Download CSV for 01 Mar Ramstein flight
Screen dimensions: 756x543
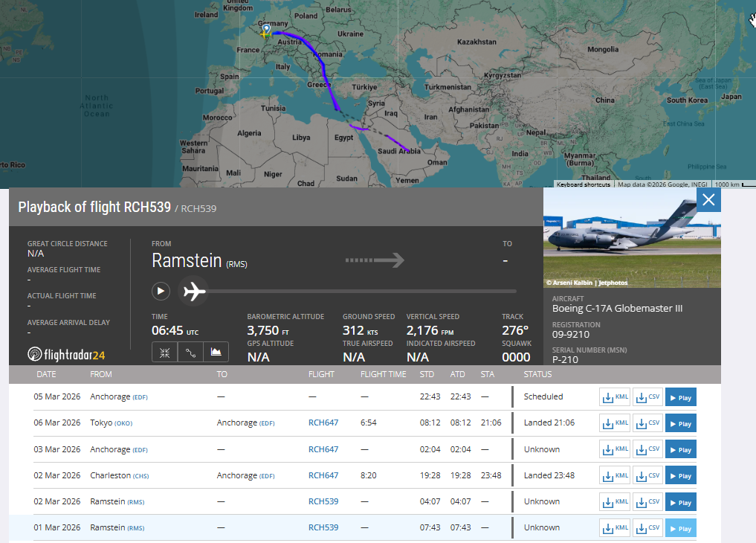coord(647,527)
